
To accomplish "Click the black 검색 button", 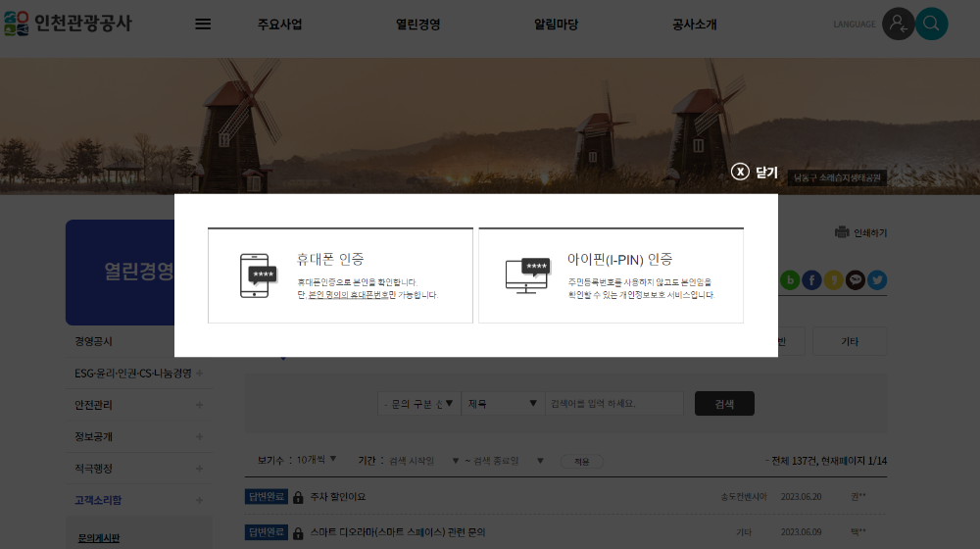I will pyautogui.click(x=724, y=404).
